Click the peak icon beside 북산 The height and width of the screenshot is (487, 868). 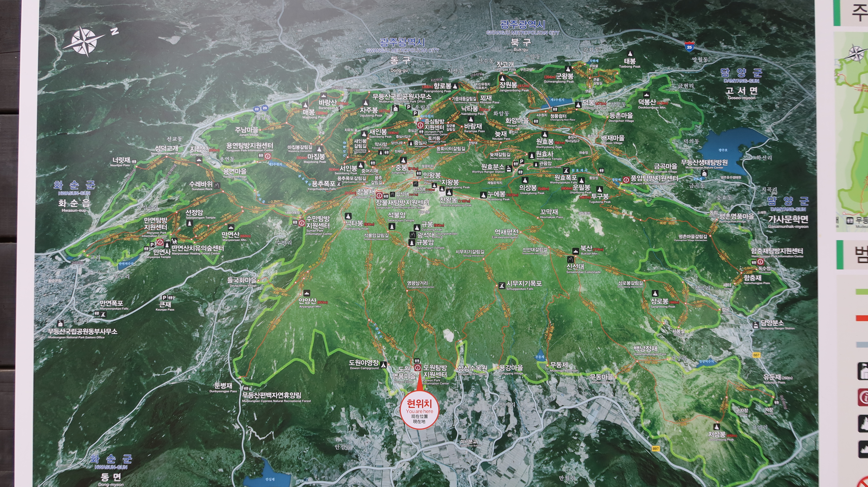[575, 252]
